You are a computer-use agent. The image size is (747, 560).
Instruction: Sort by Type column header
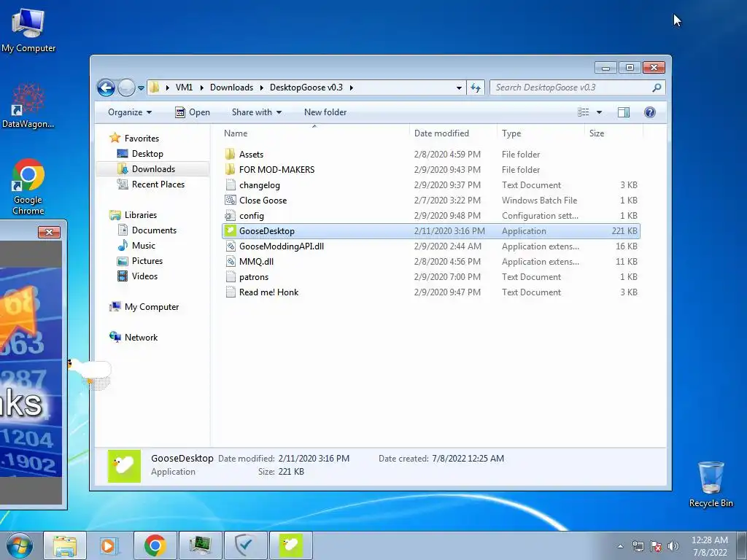tap(511, 134)
